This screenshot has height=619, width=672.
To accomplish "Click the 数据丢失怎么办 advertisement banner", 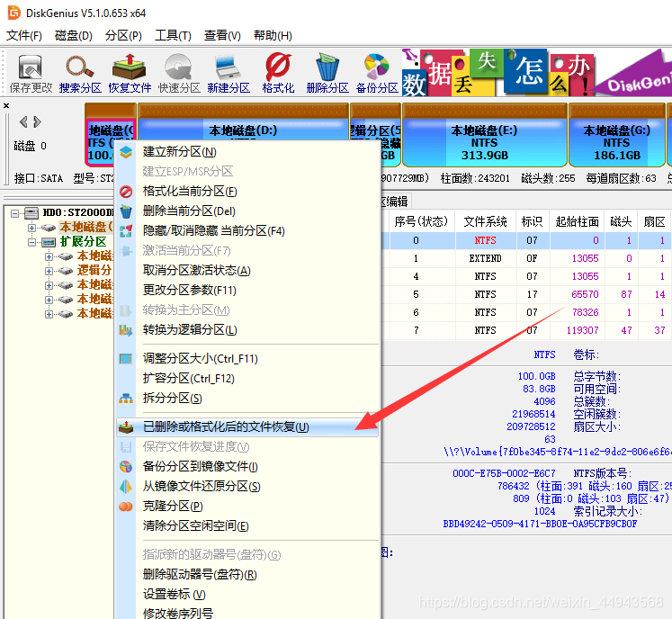I will (536, 73).
